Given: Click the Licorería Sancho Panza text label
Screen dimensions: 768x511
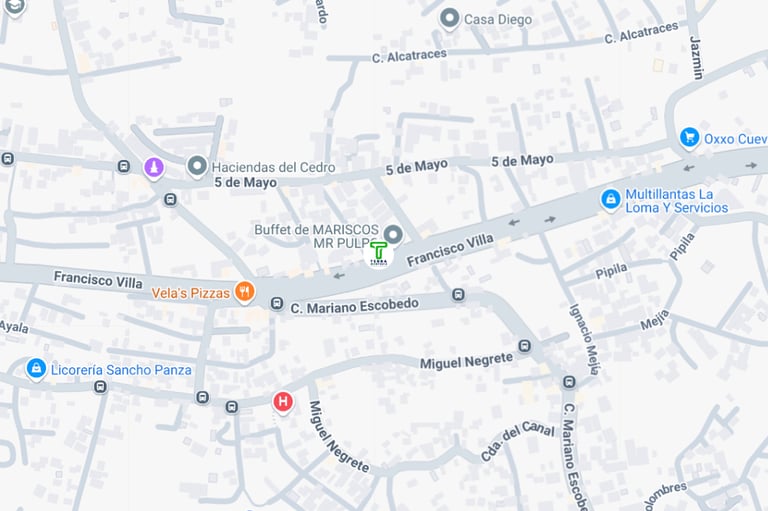Looking at the screenshot, I should (121, 370).
